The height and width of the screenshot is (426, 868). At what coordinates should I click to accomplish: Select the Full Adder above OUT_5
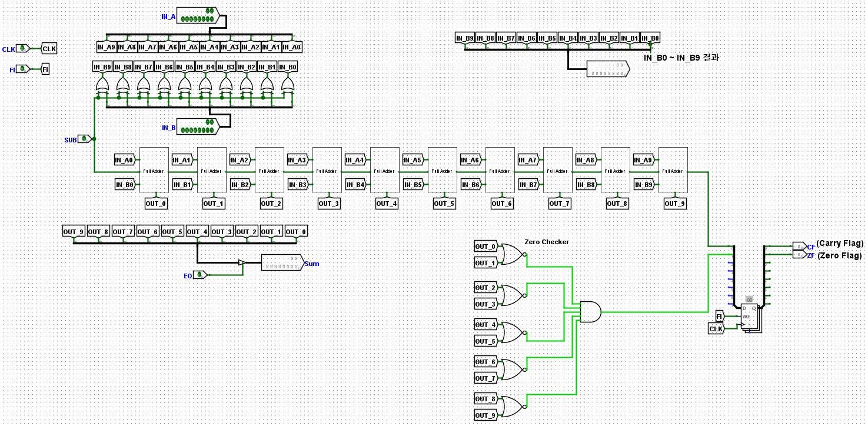[x=442, y=170]
